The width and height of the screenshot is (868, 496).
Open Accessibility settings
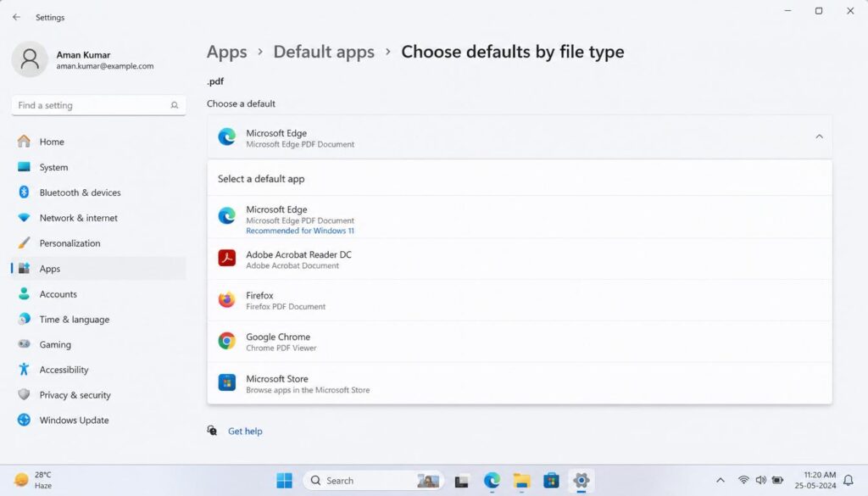tap(98, 370)
